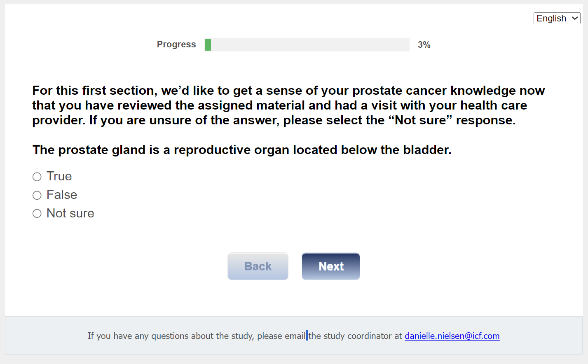Image resolution: width=588 pixels, height=364 pixels.
Task: Go to previous page with Back
Action: click(x=258, y=266)
